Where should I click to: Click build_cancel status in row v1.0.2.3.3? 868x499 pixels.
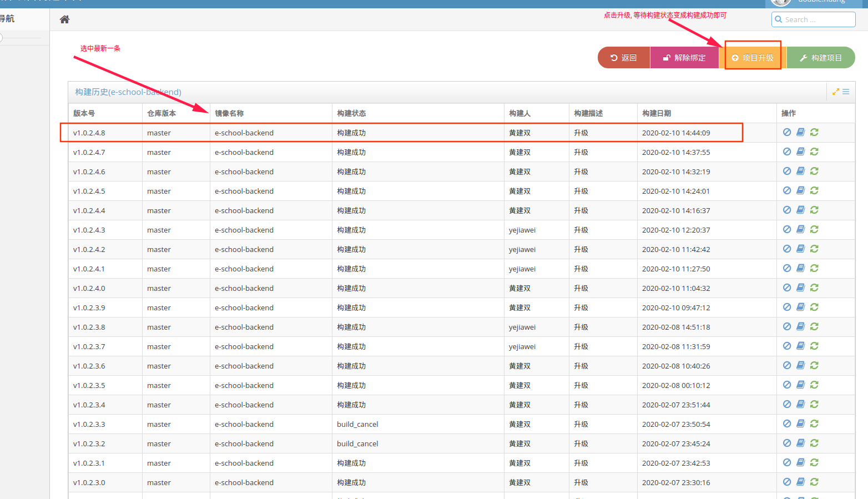point(357,424)
